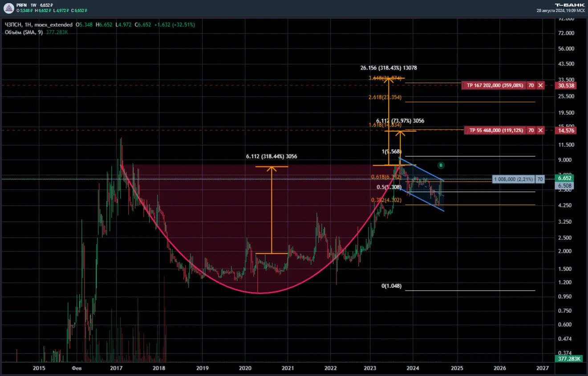
Task: Click quantity 70 on TP 55 order
Action: click(531, 130)
